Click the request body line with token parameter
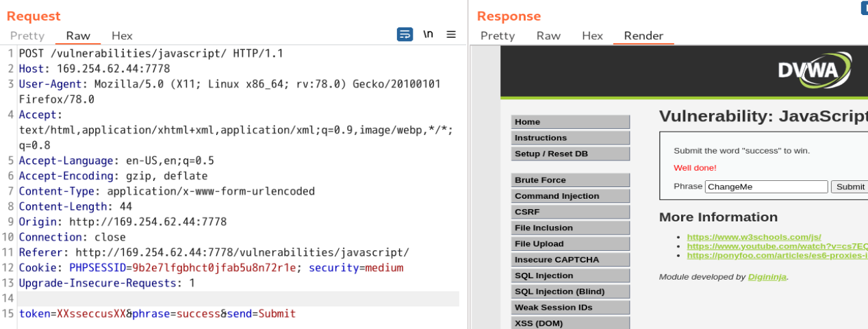Image resolution: width=868 pixels, height=329 pixels. (157, 314)
